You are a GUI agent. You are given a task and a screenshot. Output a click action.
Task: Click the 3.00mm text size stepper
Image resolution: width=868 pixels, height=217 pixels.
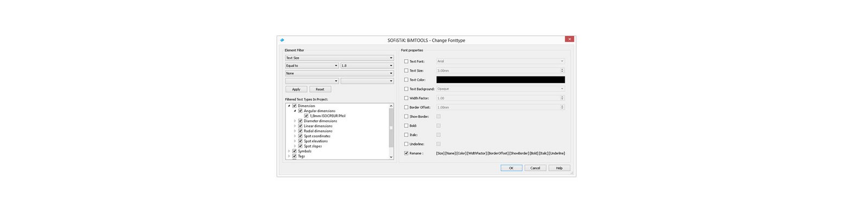tap(562, 71)
